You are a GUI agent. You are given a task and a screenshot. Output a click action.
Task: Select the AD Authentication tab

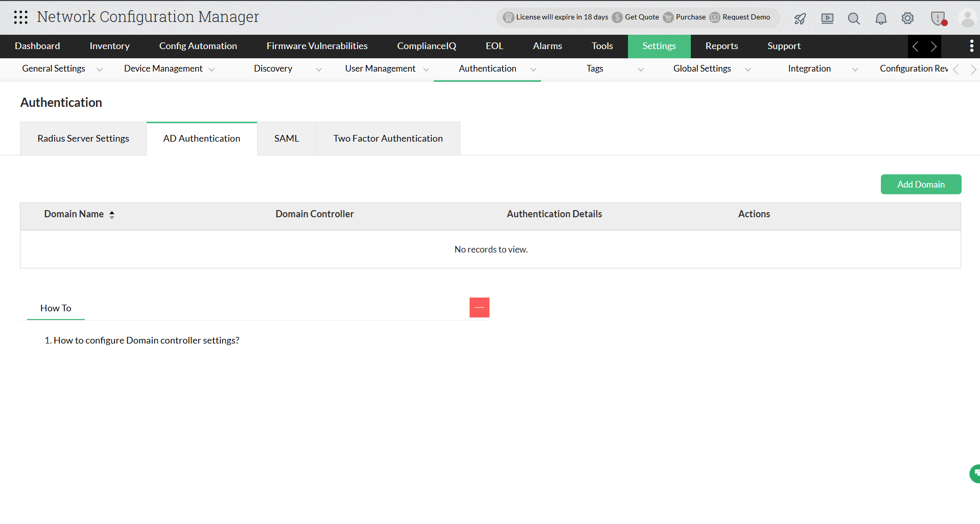[202, 139]
